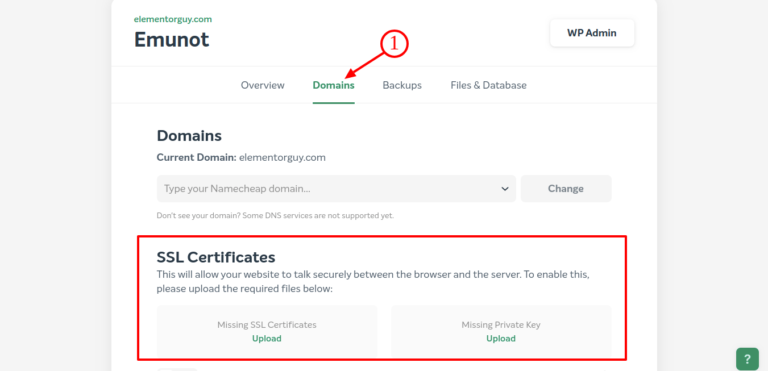Focus the Namecheap domain input field
The width and height of the screenshot is (768, 371).
[336, 189]
